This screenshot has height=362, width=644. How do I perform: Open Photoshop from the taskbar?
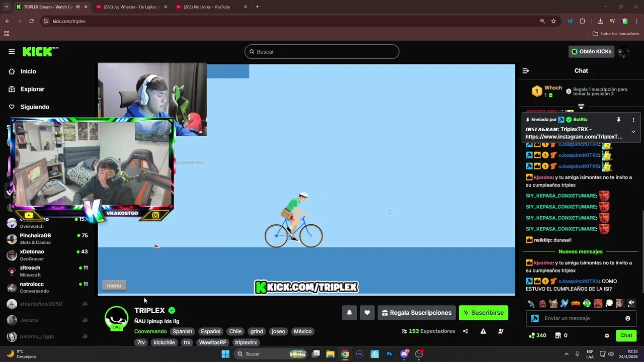(x=389, y=354)
